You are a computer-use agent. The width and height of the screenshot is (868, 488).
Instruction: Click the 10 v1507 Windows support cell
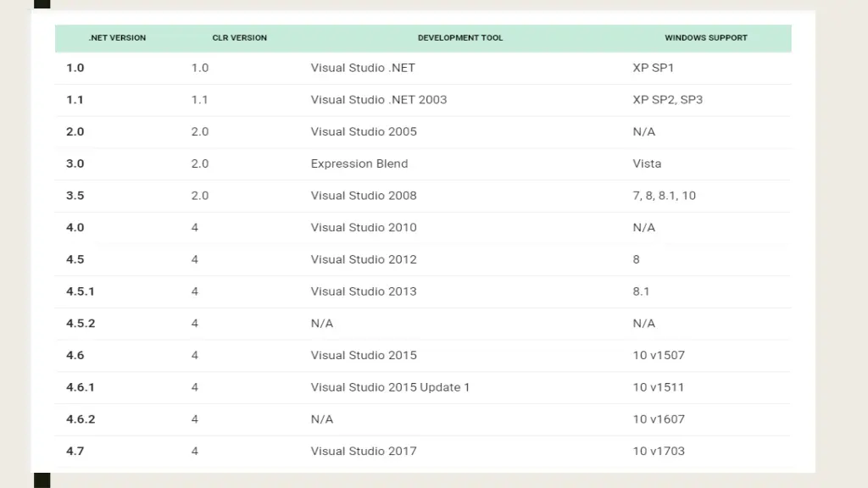[659, 355]
